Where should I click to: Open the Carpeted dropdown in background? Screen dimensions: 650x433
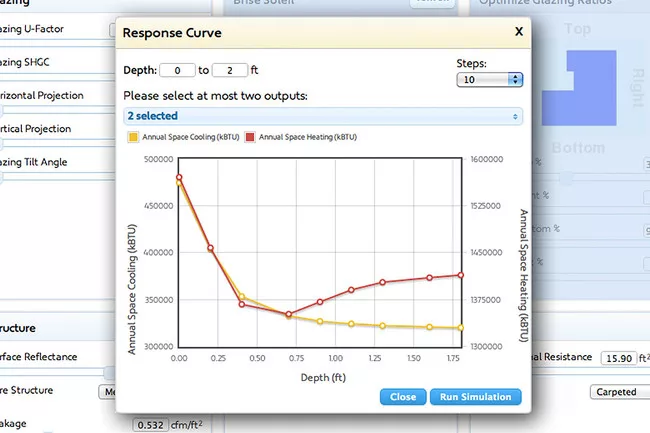click(x=620, y=392)
